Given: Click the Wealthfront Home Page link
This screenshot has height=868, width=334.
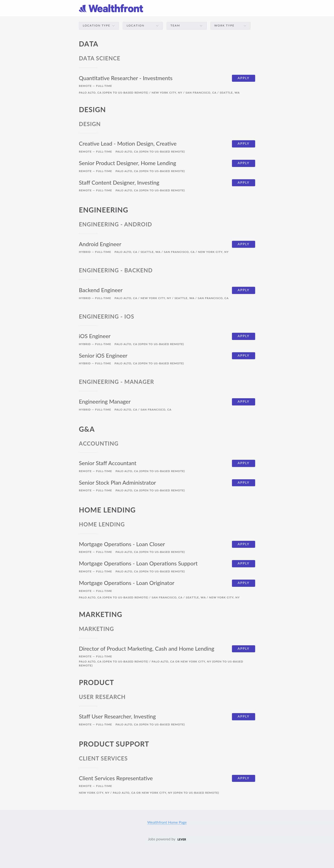Looking at the screenshot, I should coord(167,822).
